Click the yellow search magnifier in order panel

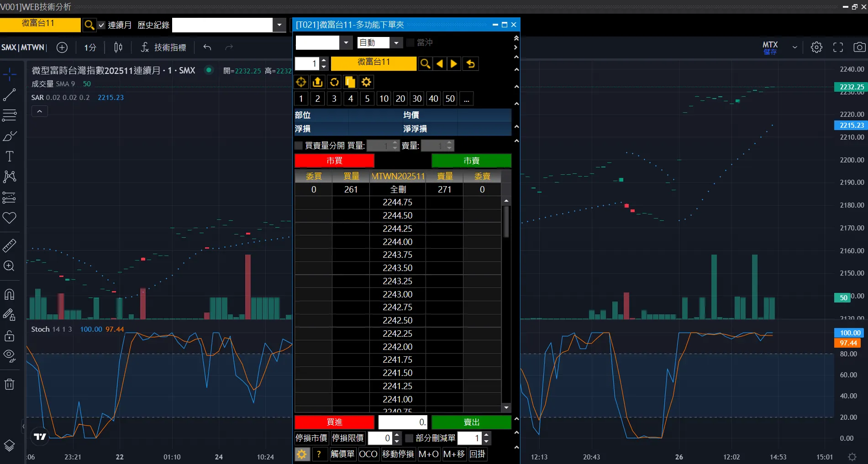point(425,64)
